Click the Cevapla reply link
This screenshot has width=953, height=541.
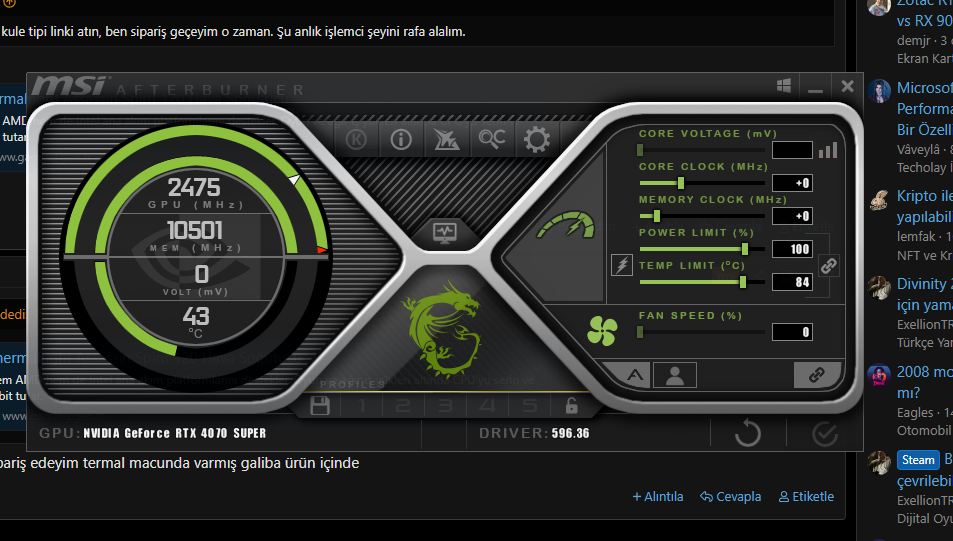(x=730, y=497)
